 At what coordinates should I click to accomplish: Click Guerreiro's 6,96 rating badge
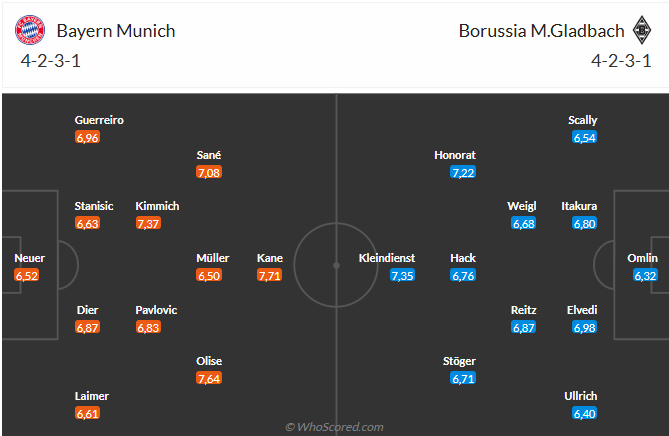[87, 138]
